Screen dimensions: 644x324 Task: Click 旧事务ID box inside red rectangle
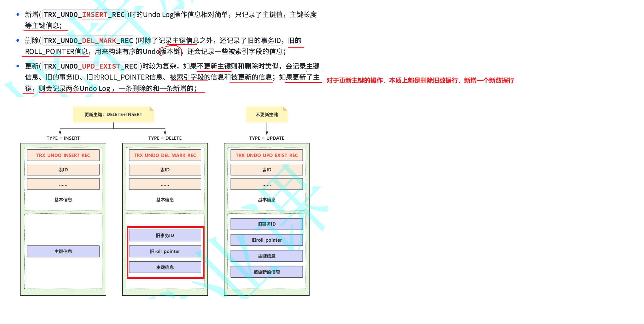click(x=165, y=235)
